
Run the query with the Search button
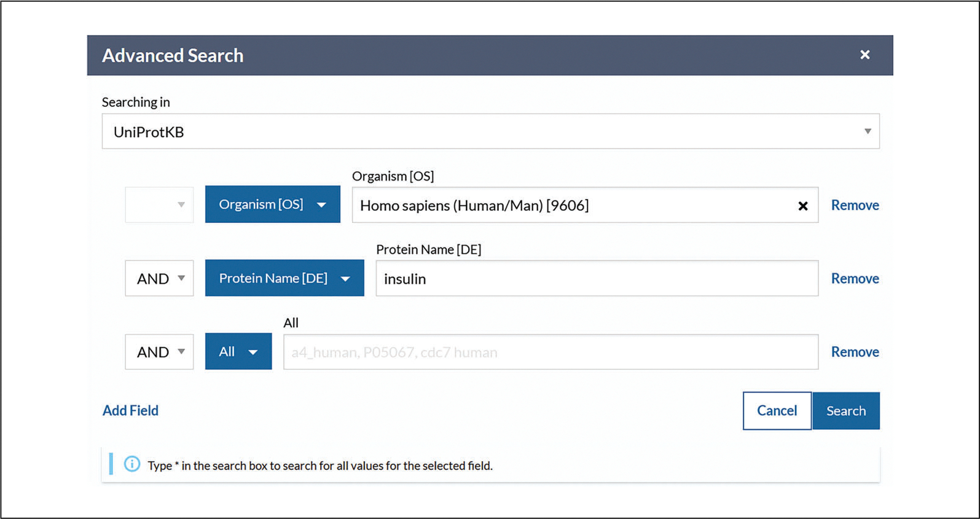pos(845,411)
